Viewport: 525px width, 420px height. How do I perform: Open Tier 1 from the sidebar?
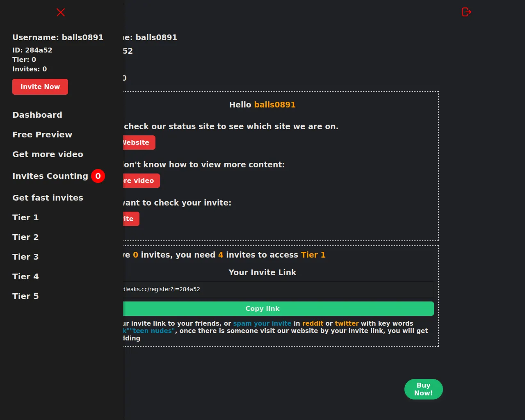coord(25,217)
